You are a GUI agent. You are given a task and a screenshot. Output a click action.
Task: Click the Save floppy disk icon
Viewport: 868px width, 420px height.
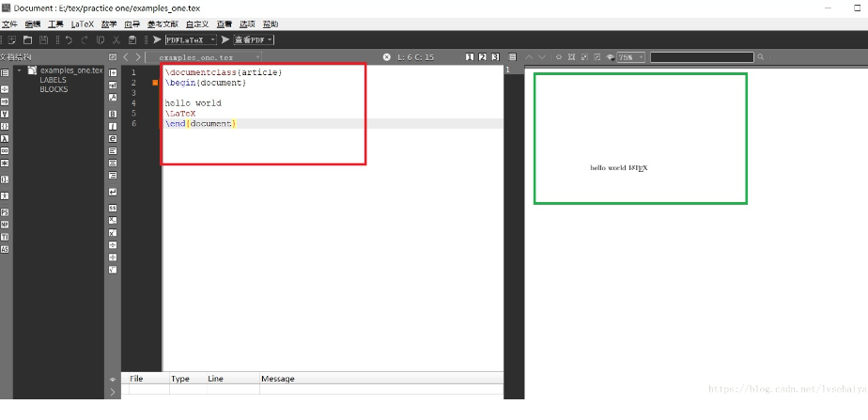pyautogui.click(x=43, y=39)
